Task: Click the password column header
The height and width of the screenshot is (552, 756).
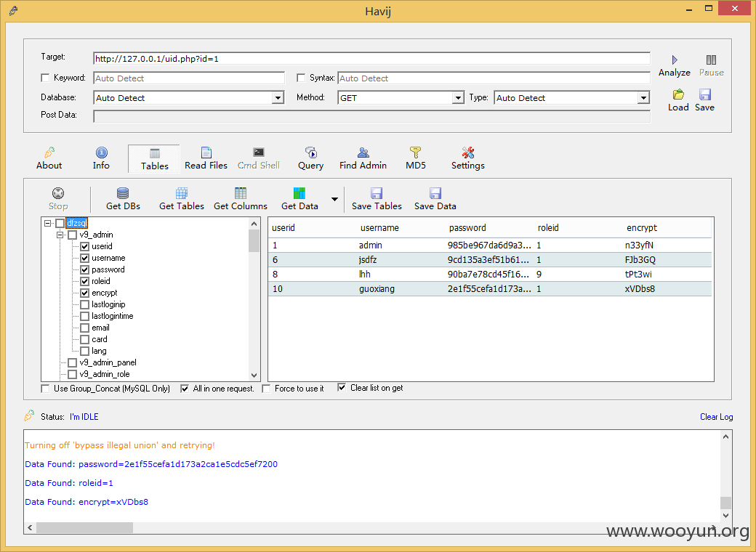Action: click(467, 228)
